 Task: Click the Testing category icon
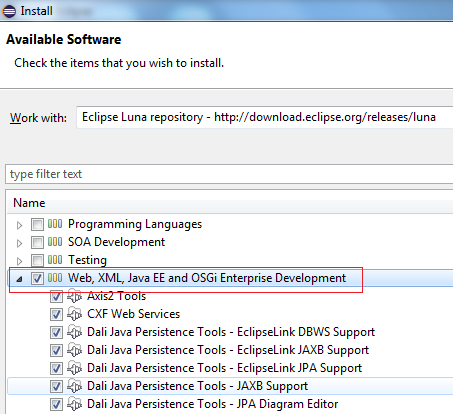coord(55,260)
